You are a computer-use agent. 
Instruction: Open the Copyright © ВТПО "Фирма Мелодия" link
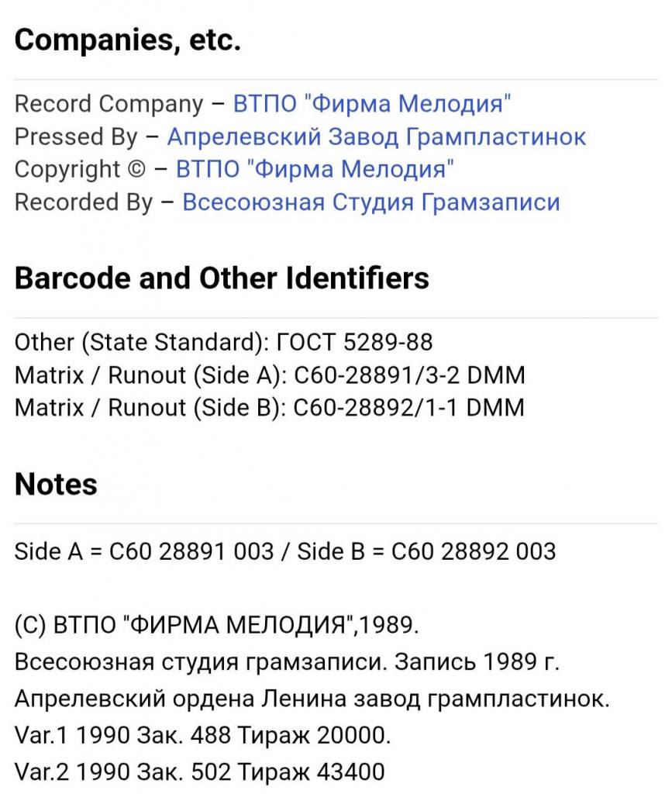click(314, 169)
